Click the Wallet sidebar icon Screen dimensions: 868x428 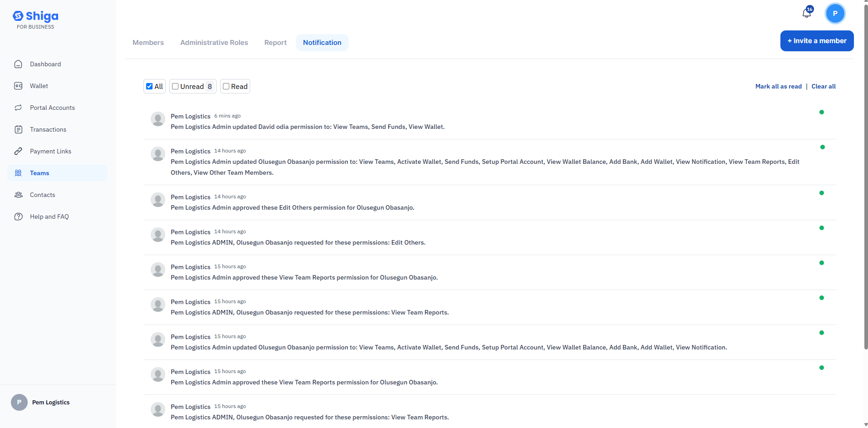[x=18, y=86]
